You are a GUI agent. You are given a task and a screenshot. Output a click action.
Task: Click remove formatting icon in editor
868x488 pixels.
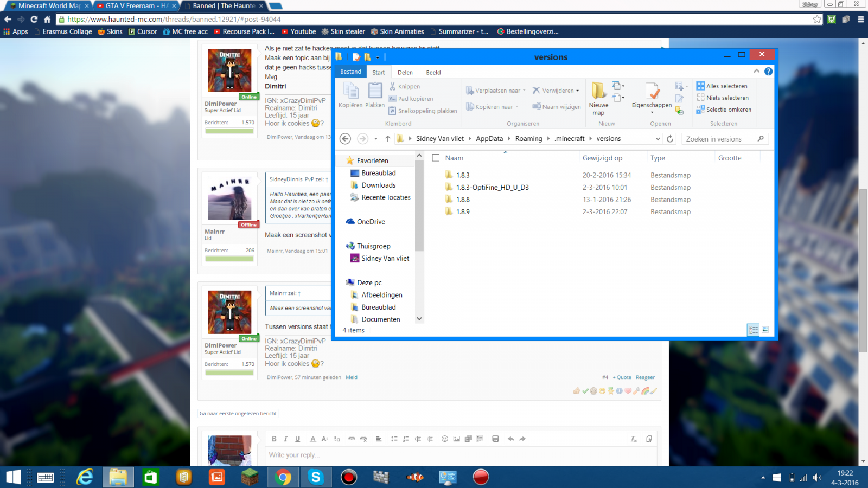click(x=634, y=439)
